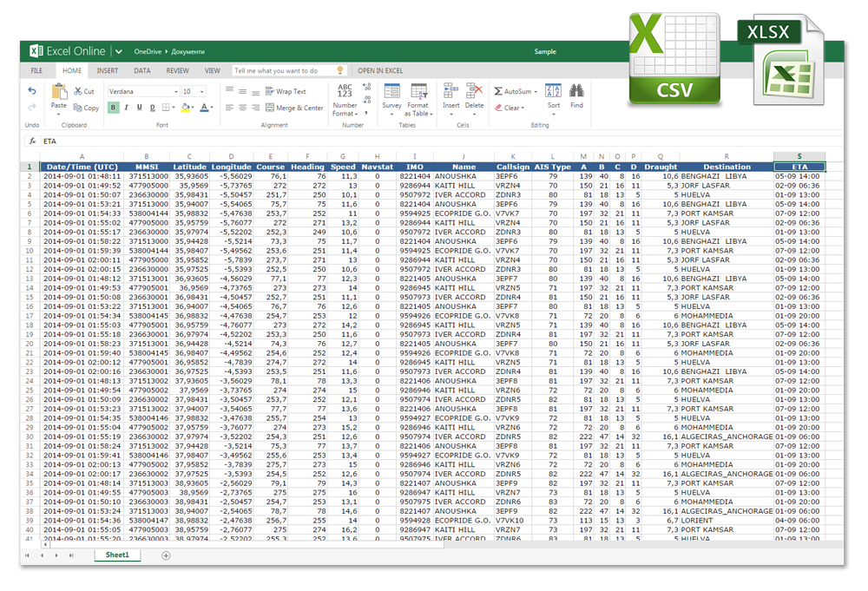Viewport: 868px width, 591px height.
Task: Open the Excel Online app switcher chevron
Action: [x=118, y=52]
